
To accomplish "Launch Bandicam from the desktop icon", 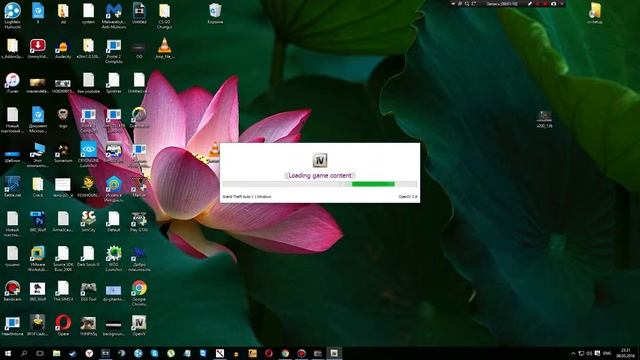I will tap(12, 291).
